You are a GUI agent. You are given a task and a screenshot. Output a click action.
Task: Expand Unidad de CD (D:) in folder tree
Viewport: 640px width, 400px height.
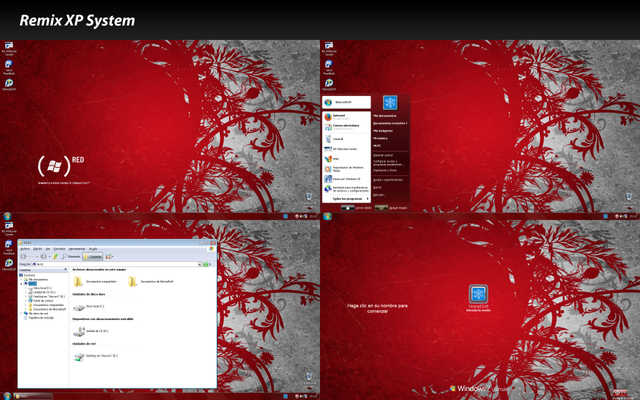[25, 292]
